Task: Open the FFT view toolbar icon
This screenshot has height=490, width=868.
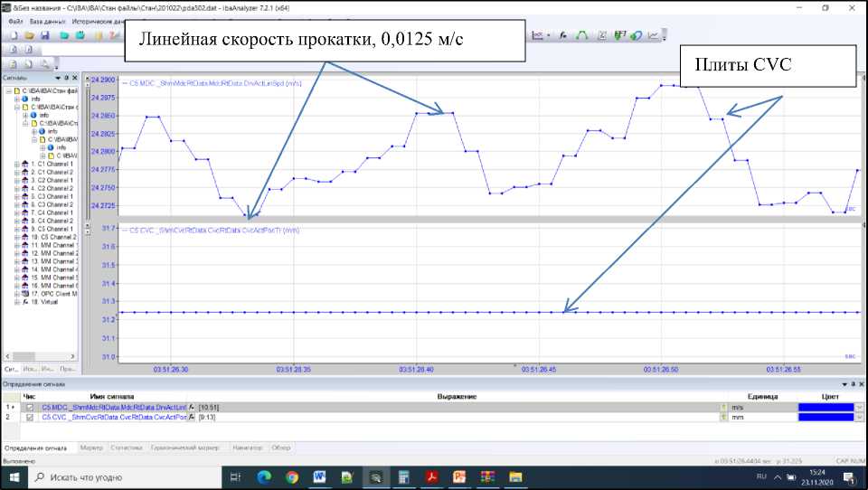Action: (620, 35)
